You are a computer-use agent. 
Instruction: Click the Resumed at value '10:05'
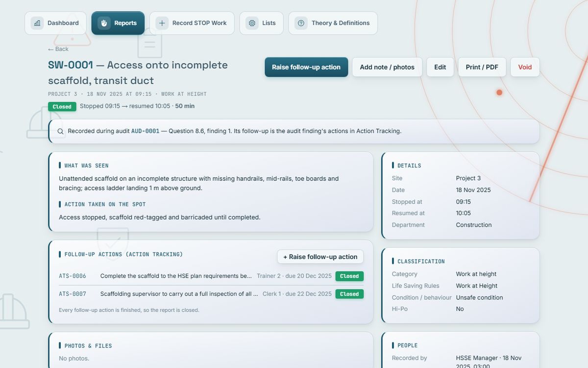tap(464, 213)
